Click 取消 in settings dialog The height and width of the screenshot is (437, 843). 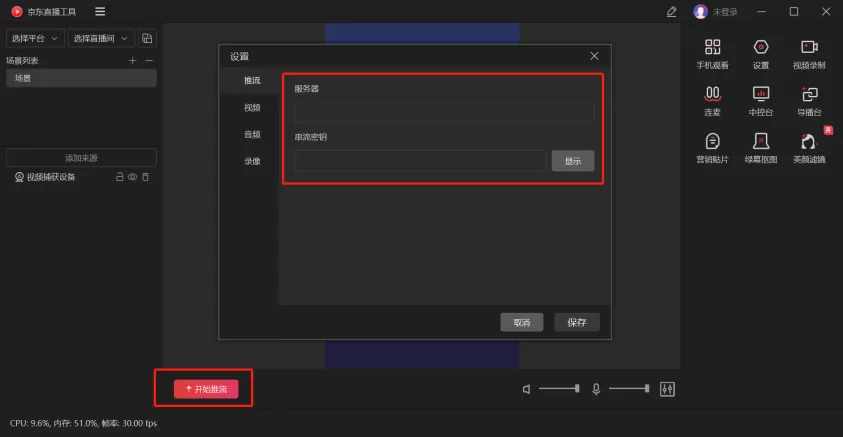click(521, 323)
